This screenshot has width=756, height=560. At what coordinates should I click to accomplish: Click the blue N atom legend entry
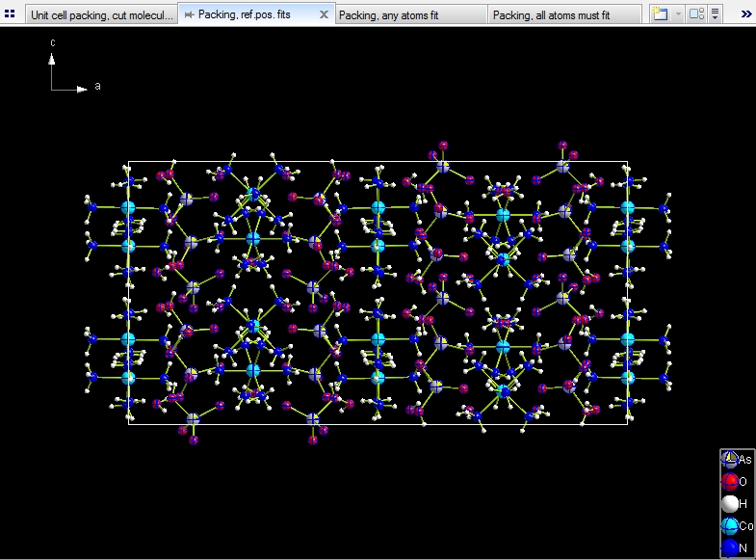tap(731, 548)
